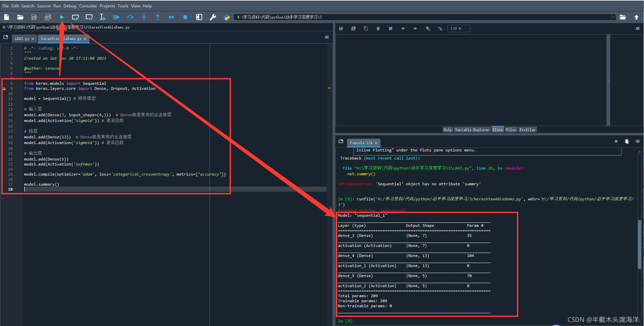Viewport: 644px width, 326px height.
Task: Maximize the current pane
Action: 199,17
